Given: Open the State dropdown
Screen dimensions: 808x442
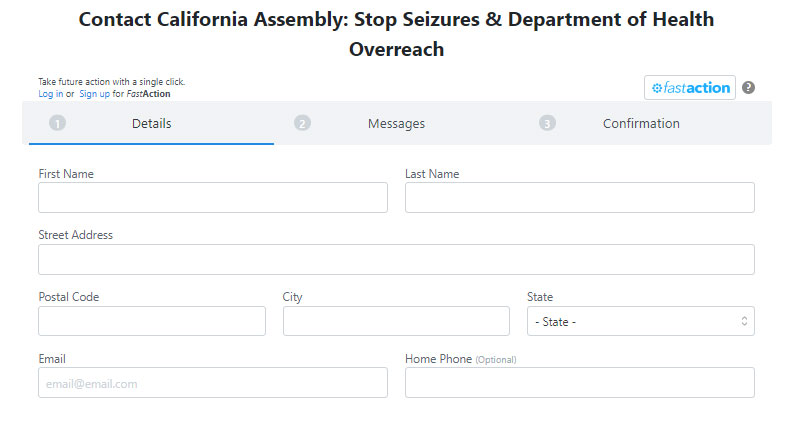Looking at the screenshot, I should tap(640, 321).
